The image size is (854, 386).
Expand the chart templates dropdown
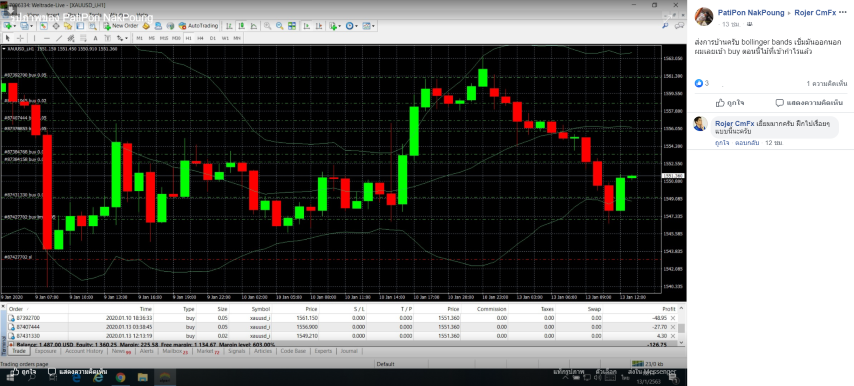click(x=369, y=26)
